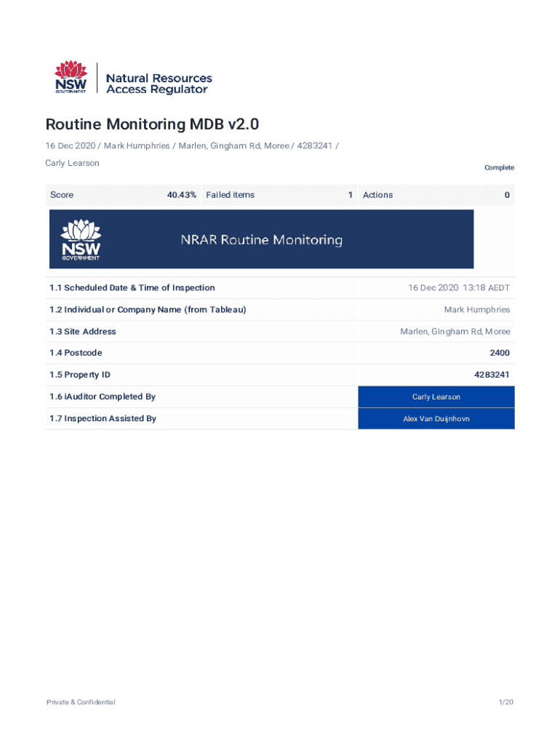Click the Scheduled Date & Time of Inspection label
The image size is (560, 745).
click(x=132, y=288)
